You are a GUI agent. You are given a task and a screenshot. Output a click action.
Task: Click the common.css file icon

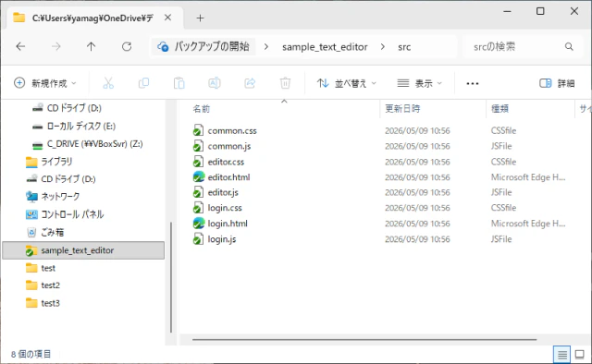pyautogui.click(x=198, y=130)
